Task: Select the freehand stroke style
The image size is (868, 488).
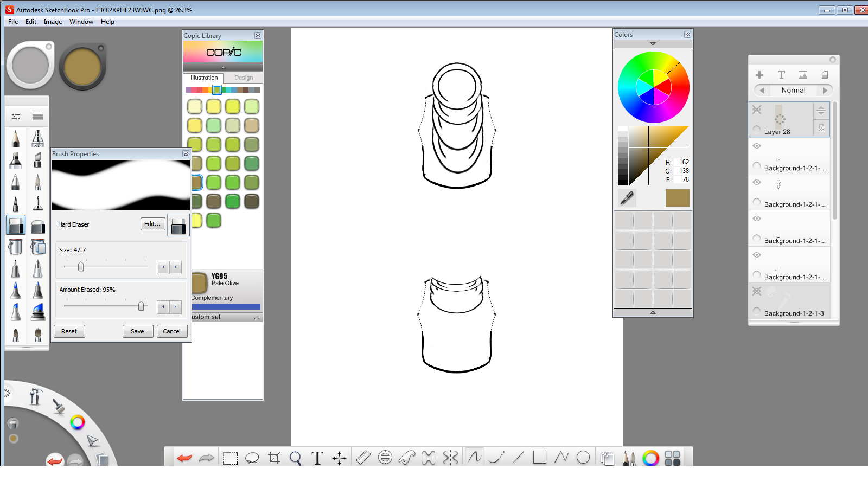Action: 475,457
